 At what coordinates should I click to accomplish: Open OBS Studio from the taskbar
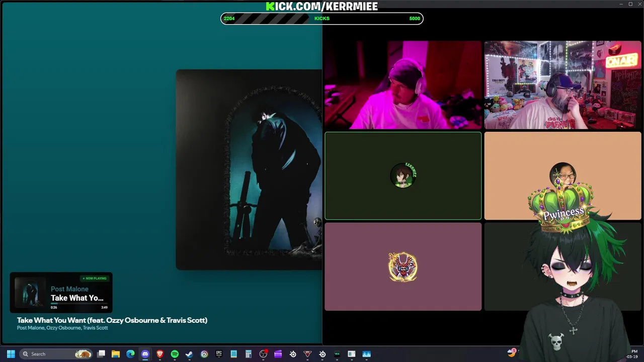tap(263, 354)
